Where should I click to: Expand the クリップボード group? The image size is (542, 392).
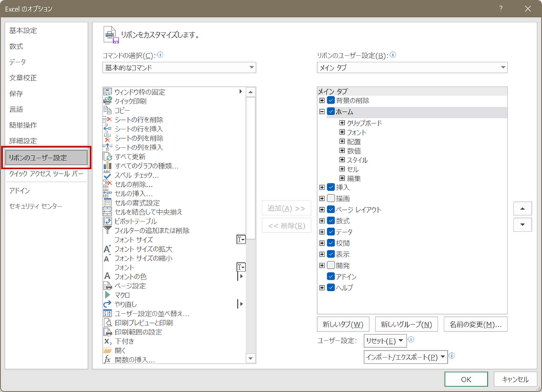click(x=342, y=123)
